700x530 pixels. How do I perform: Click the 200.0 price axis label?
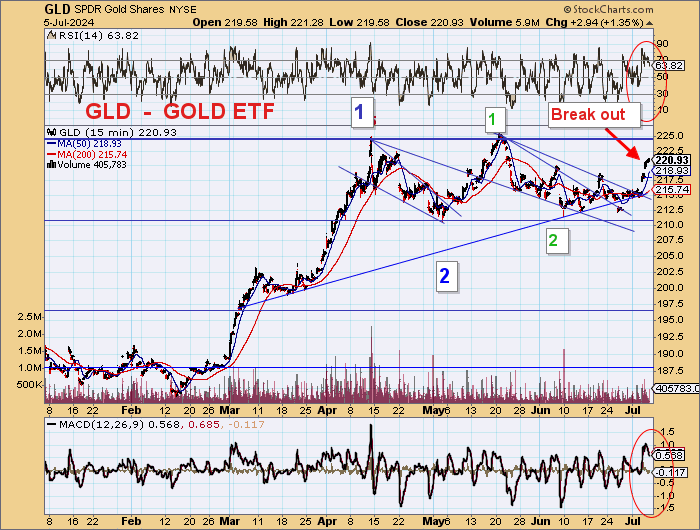(669, 288)
